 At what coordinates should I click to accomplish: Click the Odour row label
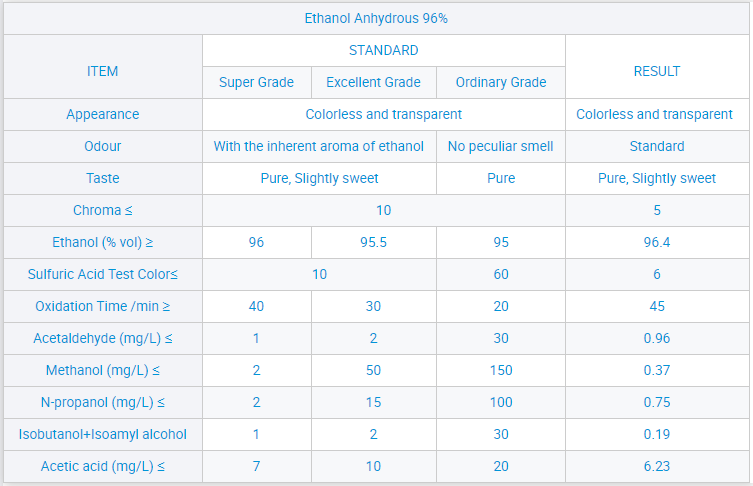(x=103, y=146)
